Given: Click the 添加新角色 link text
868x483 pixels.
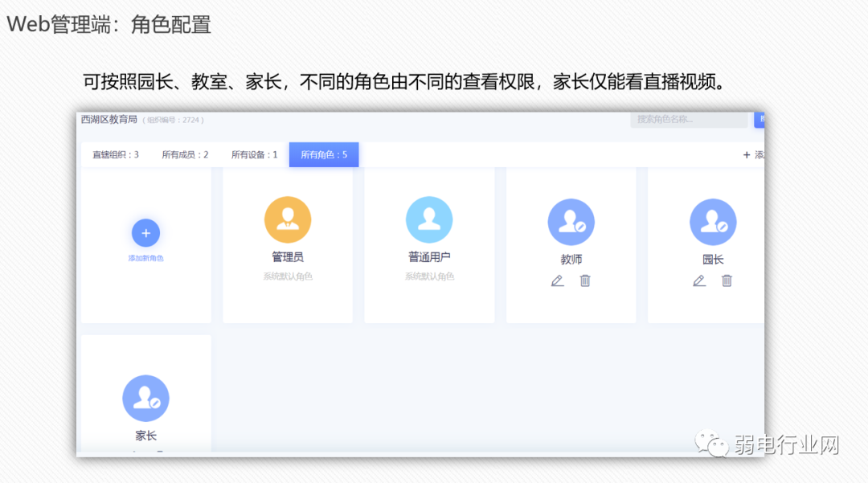Looking at the screenshot, I should point(145,258).
